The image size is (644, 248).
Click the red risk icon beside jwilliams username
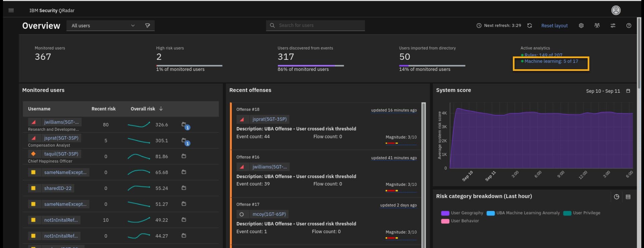tap(34, 122)
